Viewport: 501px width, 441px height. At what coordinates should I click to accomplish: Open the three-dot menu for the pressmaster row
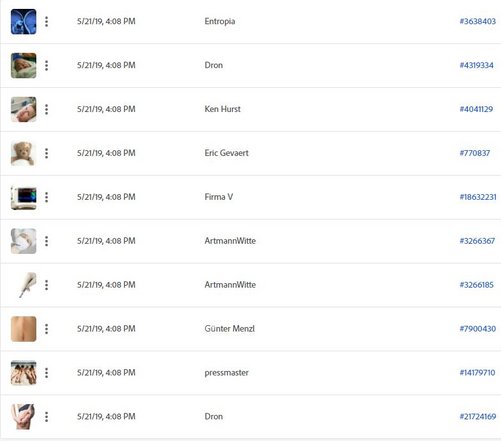pos(46,373)
